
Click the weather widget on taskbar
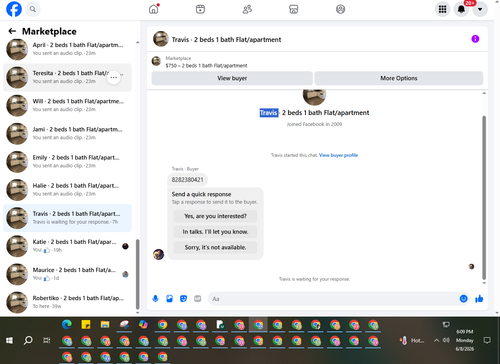pyautogui.click(x=412, y=340)
